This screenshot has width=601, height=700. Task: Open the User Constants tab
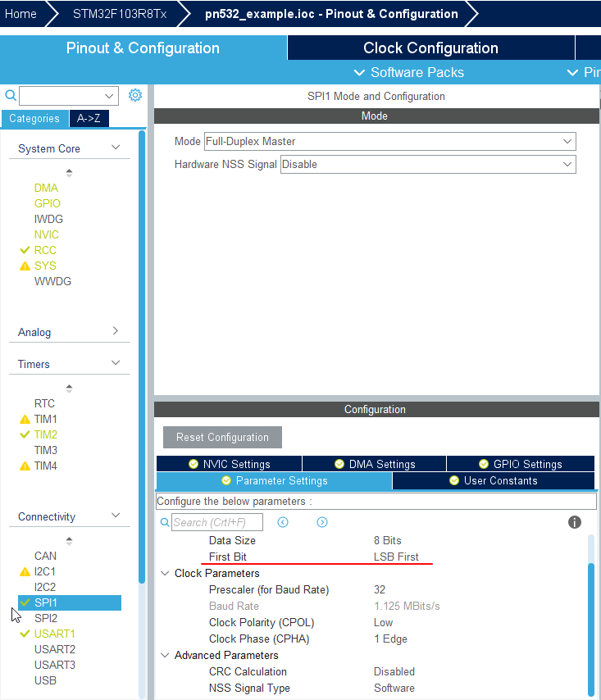(494, 481)
